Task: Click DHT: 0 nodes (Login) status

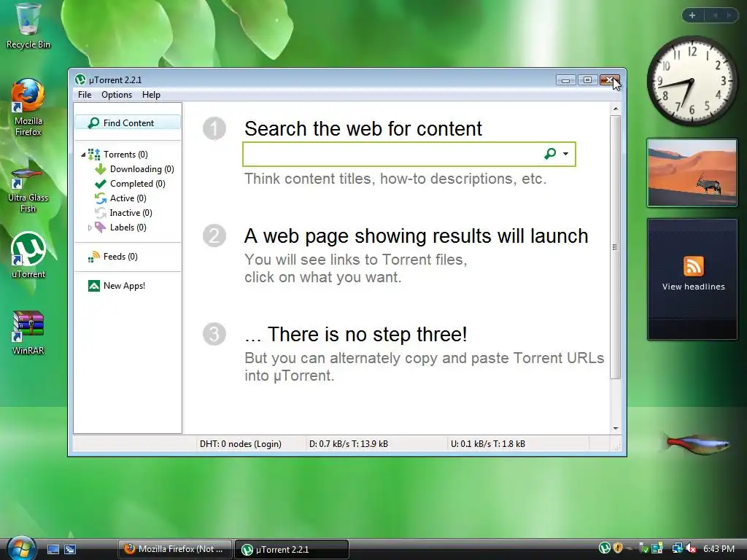Action: point(241,444)
